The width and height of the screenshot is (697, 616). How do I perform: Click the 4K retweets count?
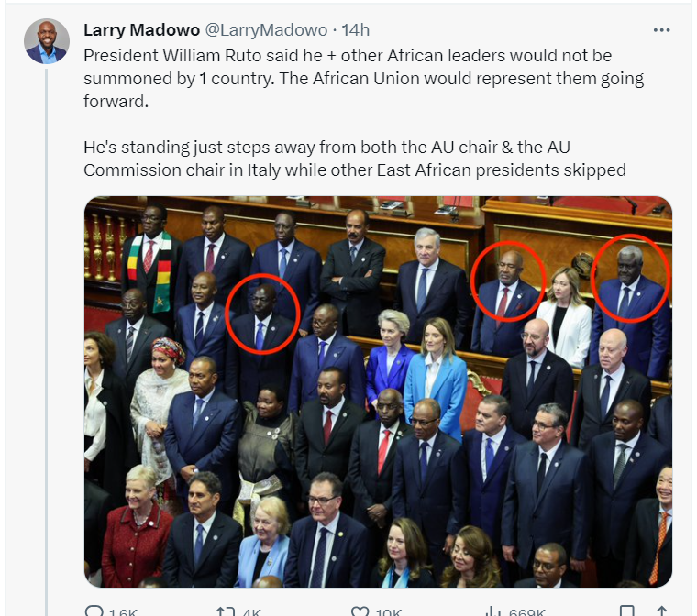[x=251, y=612]
